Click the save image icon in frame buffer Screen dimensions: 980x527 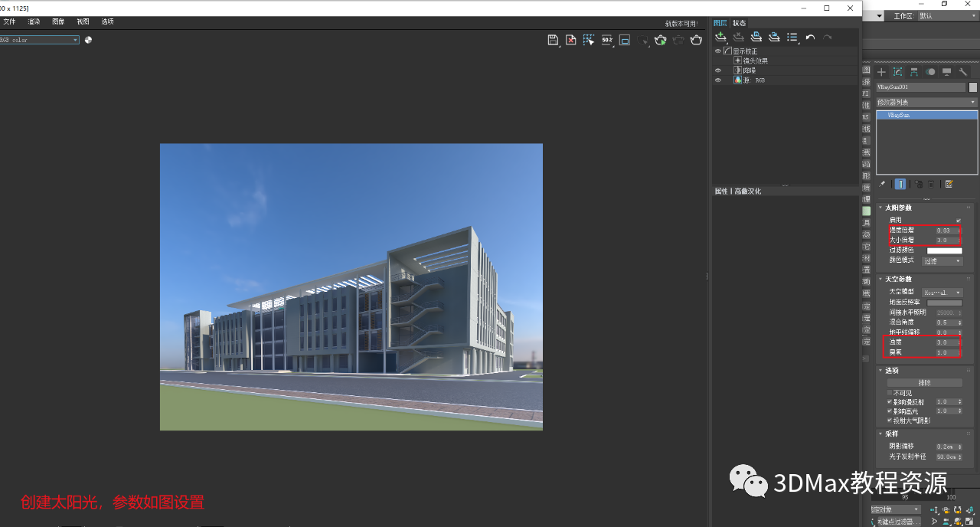pyautogui.click(x=553, y=40)
